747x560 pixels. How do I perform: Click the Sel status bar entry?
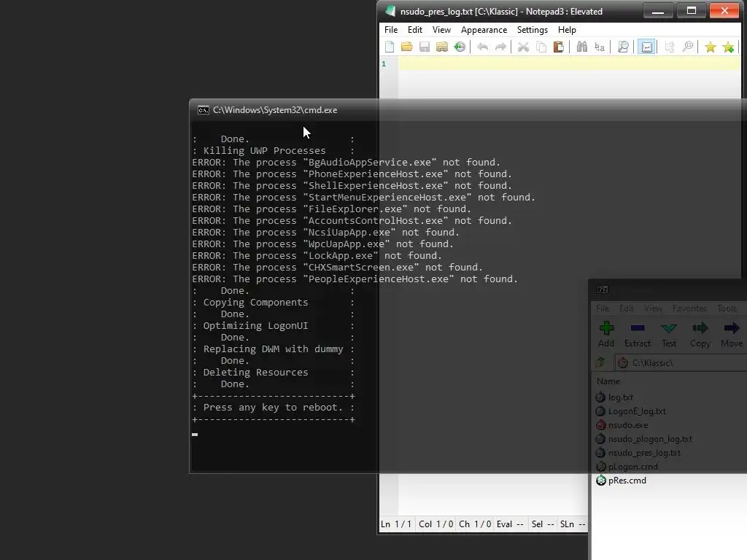tap(543, 524)
